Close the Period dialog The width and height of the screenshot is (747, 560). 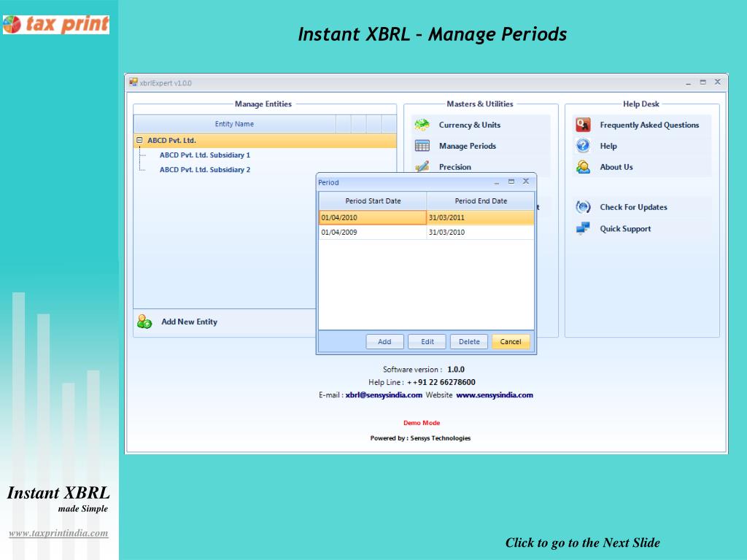pos(526,182)
